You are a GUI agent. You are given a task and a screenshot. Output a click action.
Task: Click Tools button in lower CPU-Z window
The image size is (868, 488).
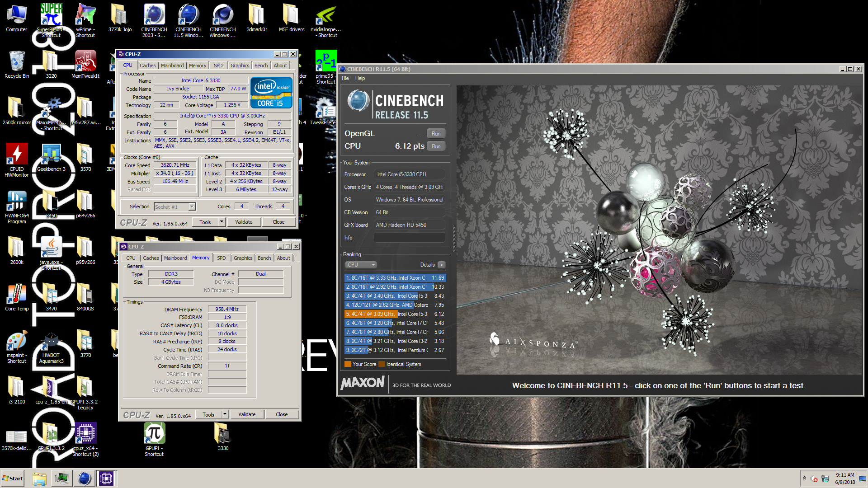tap(208, 414)
